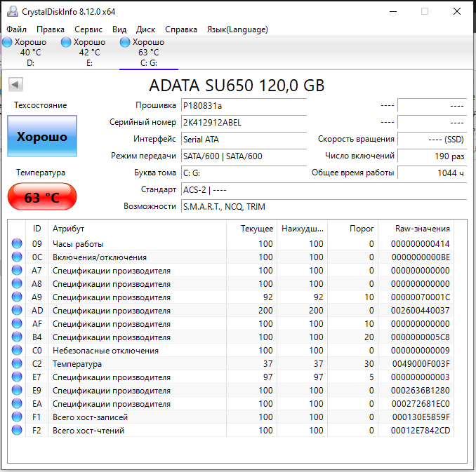
Task: Click the status orb of attribute C2
Action: (17, 363)
